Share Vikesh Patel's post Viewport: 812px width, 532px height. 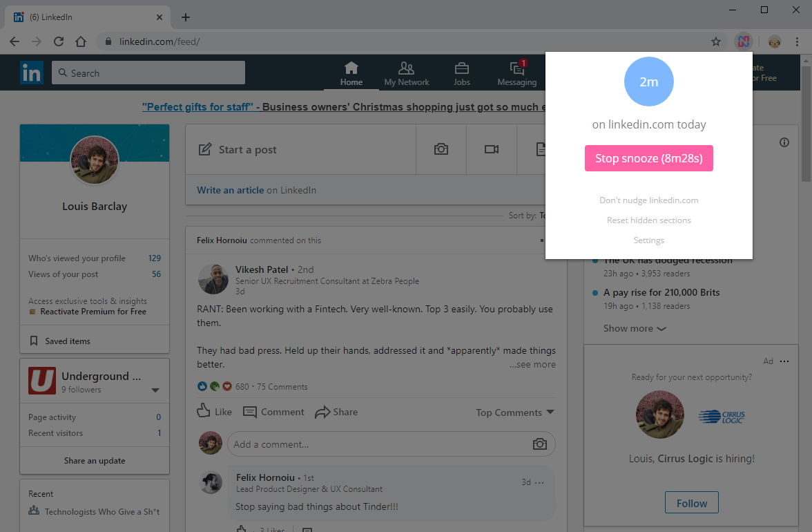click(x=336, y=412)
